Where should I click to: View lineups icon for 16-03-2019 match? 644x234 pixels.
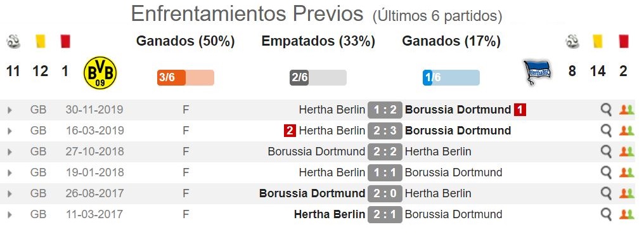coord(626,131)
